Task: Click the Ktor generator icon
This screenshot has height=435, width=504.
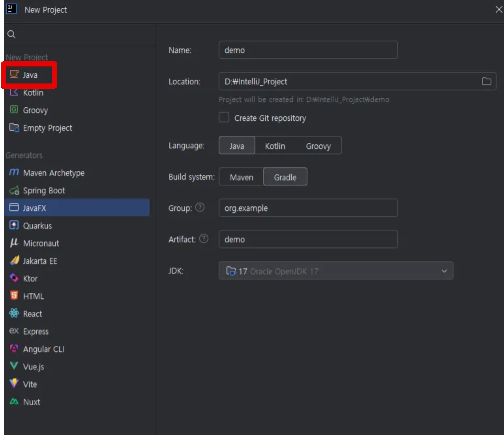Action: (x=14, y=278)
